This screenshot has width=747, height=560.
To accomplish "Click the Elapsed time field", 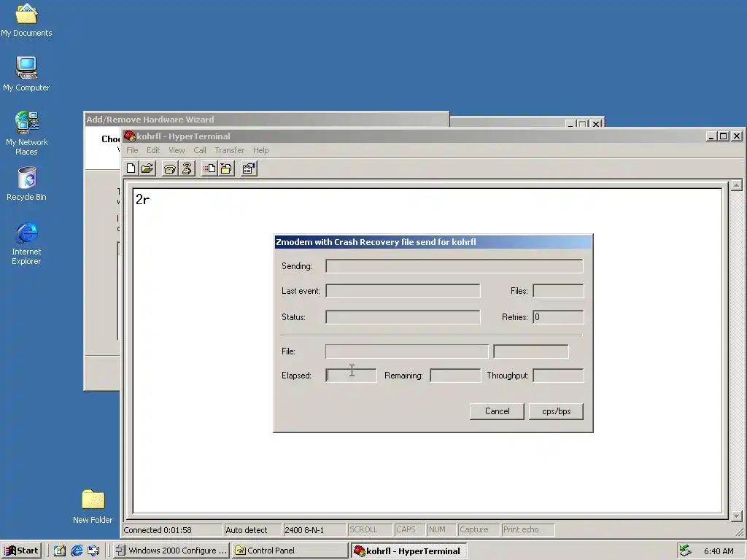I will tap(351, 376).
